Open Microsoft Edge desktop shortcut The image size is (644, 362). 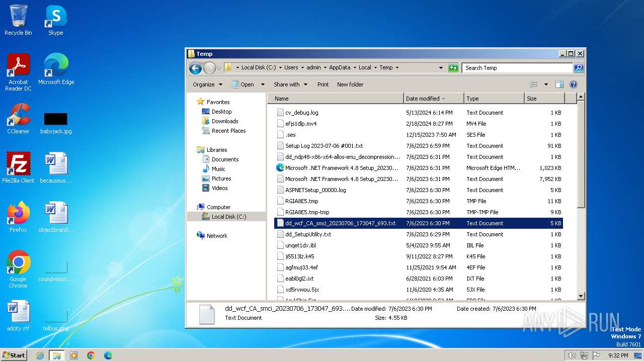point(56,69)
